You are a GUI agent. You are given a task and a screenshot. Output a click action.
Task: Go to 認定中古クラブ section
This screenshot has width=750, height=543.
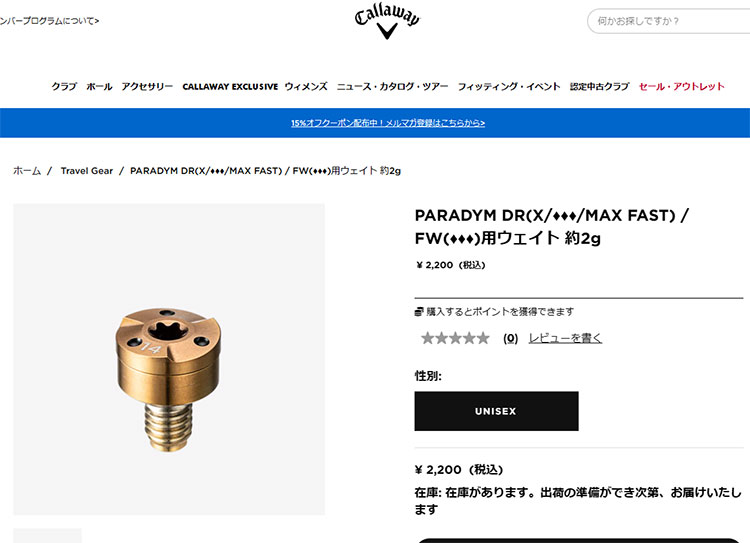click(599, 87)
